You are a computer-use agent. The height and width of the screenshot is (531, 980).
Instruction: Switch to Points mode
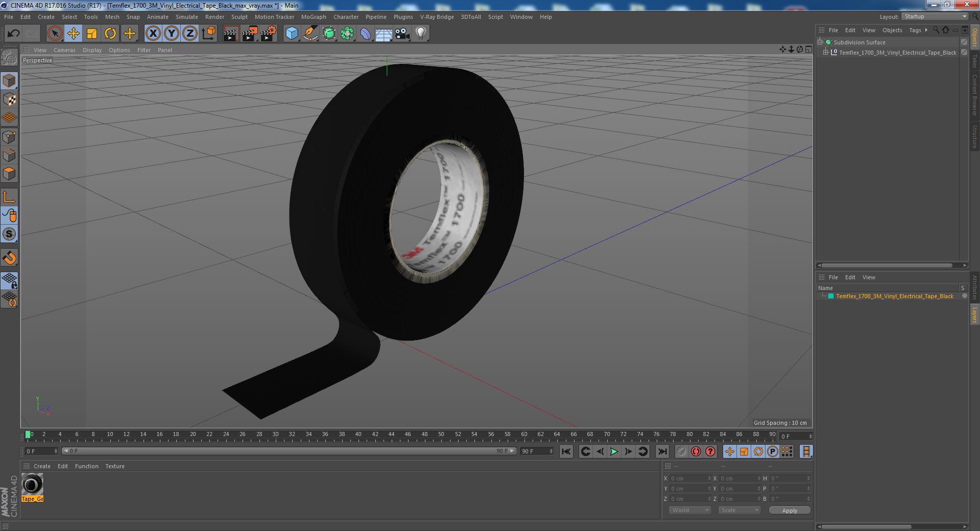click(9, 137)
